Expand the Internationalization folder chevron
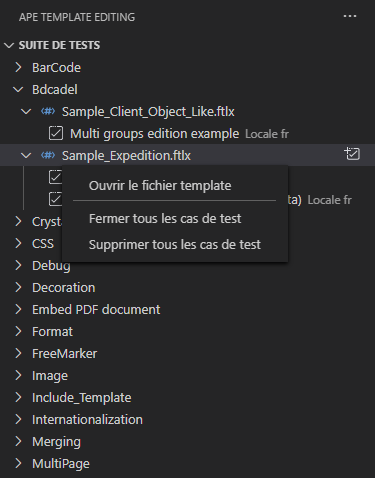 point(18,419)
